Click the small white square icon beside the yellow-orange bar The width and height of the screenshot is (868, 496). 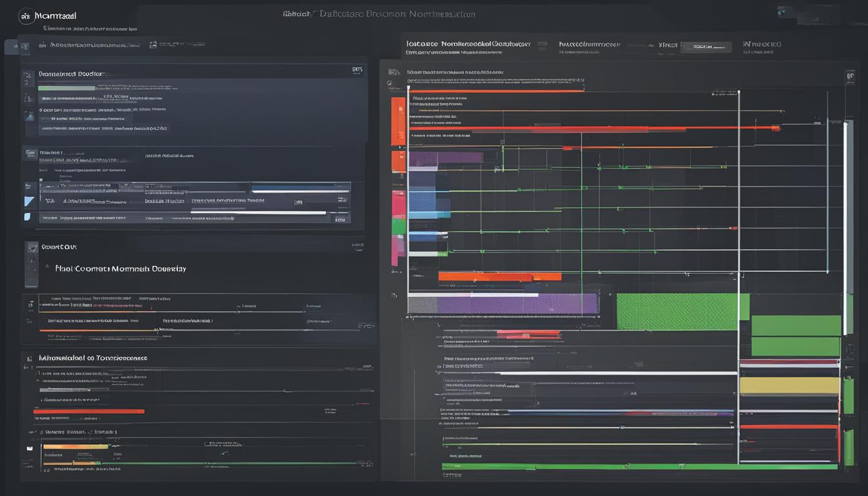point(29,448)
